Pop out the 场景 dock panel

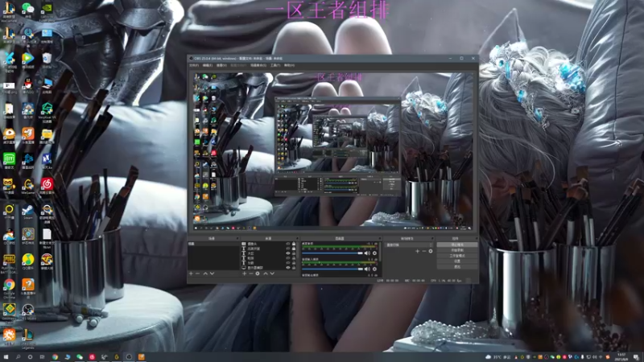(237, 238)
